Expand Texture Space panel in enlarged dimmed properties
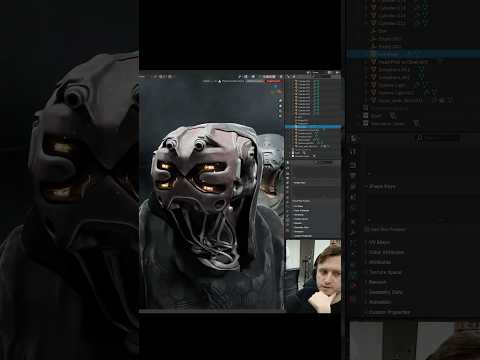Image resolution: width=480 pixels, height=360 pixels. (385, 272)
